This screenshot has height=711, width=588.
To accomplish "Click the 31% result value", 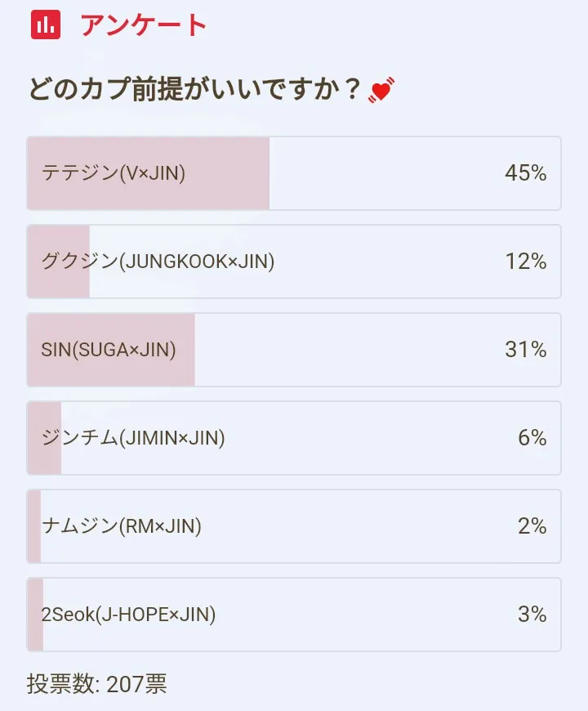I will 525,350.
